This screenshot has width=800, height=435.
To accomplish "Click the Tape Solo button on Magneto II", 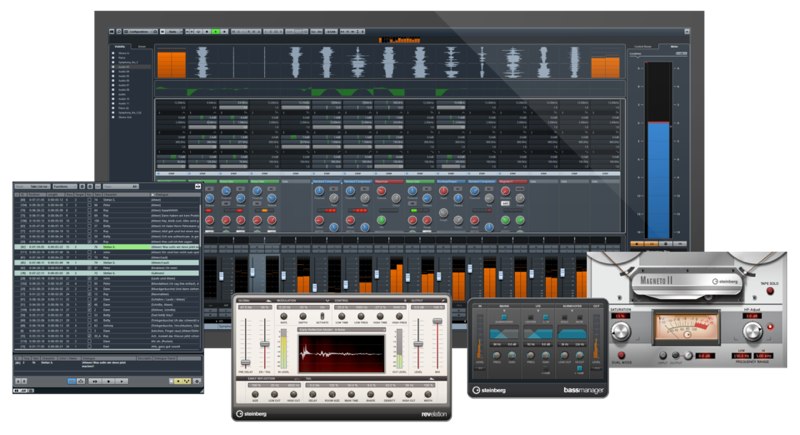I will (x=770, y=291).
